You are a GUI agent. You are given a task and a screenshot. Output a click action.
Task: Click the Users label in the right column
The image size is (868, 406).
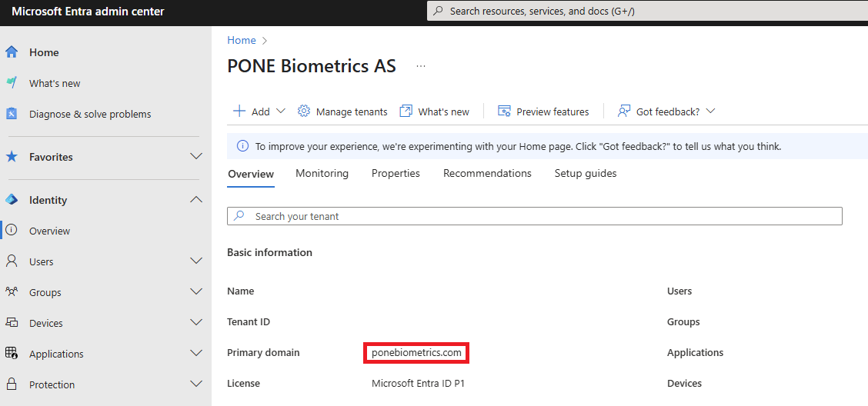click(679, 291)
